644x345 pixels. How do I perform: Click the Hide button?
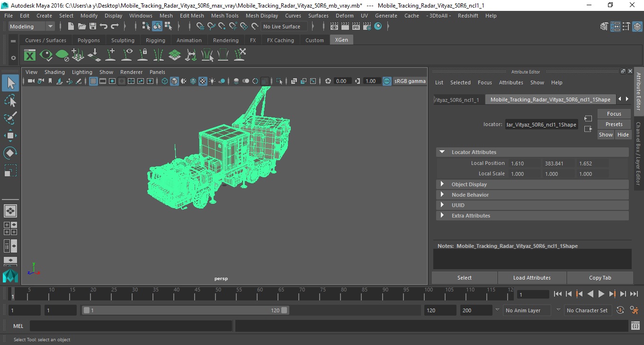(x=623, y=135)
